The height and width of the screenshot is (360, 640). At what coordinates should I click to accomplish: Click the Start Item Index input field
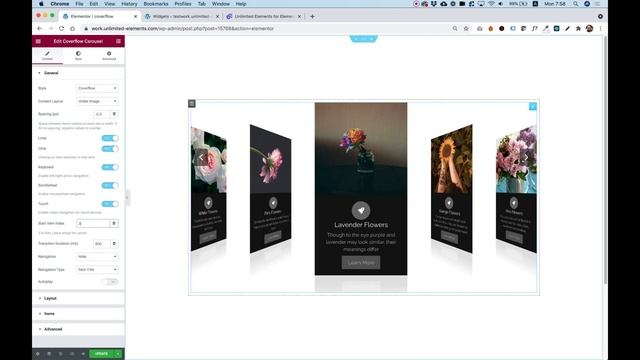click(93, 224)
